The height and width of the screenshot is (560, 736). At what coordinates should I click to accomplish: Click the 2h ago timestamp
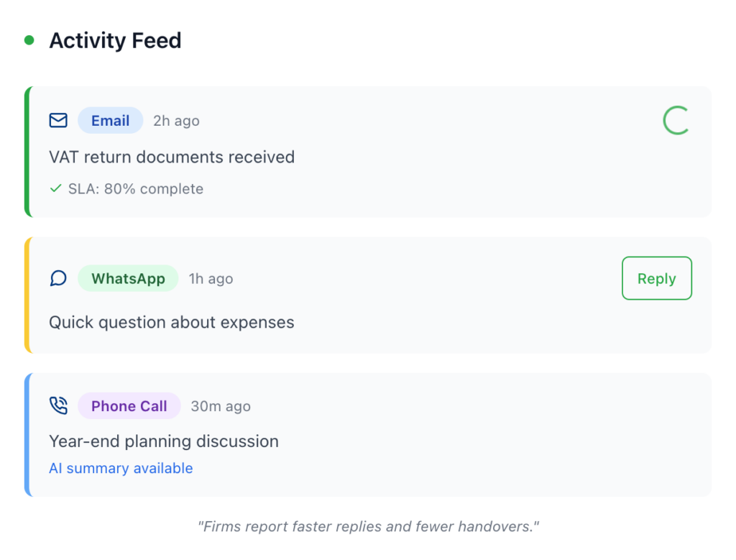(x=176, y=121)
